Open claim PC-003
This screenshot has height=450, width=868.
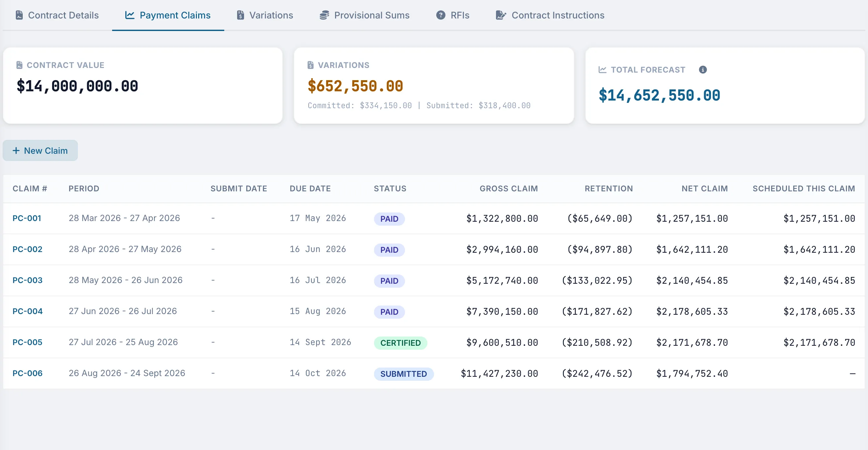tap(27, 280)
